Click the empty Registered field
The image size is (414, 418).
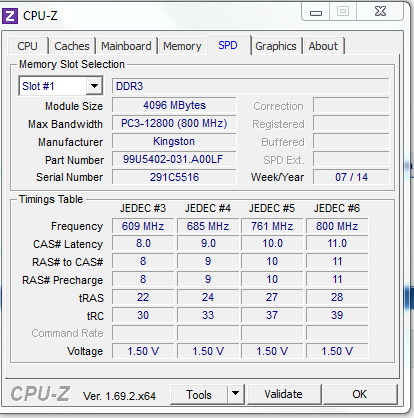pyautogui.click(x=351, y=123)
